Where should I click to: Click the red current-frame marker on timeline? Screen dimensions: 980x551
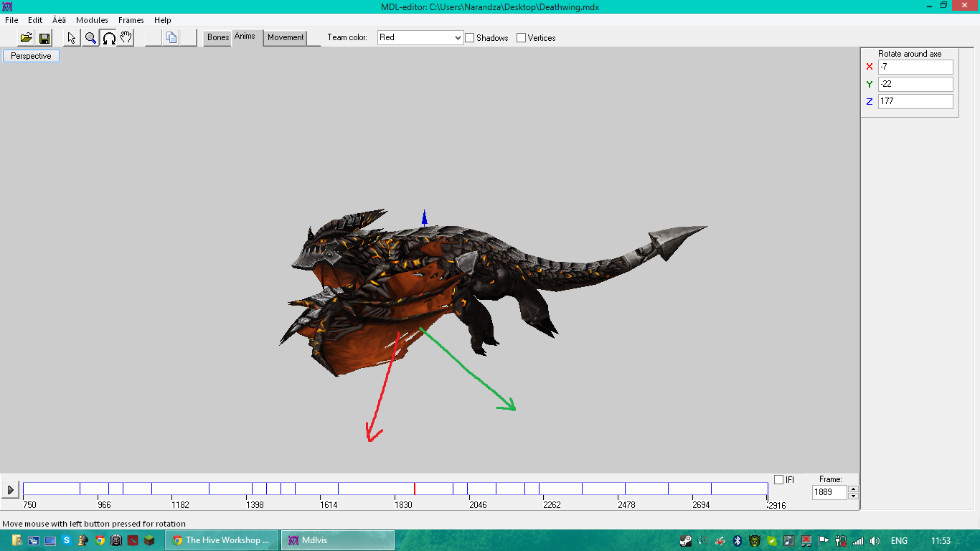(414, 489)
